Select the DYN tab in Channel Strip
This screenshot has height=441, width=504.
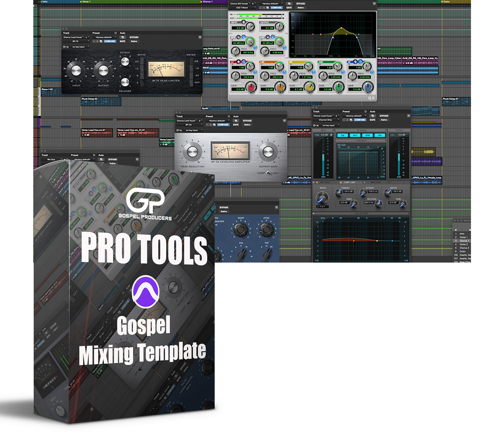[367, 135]
